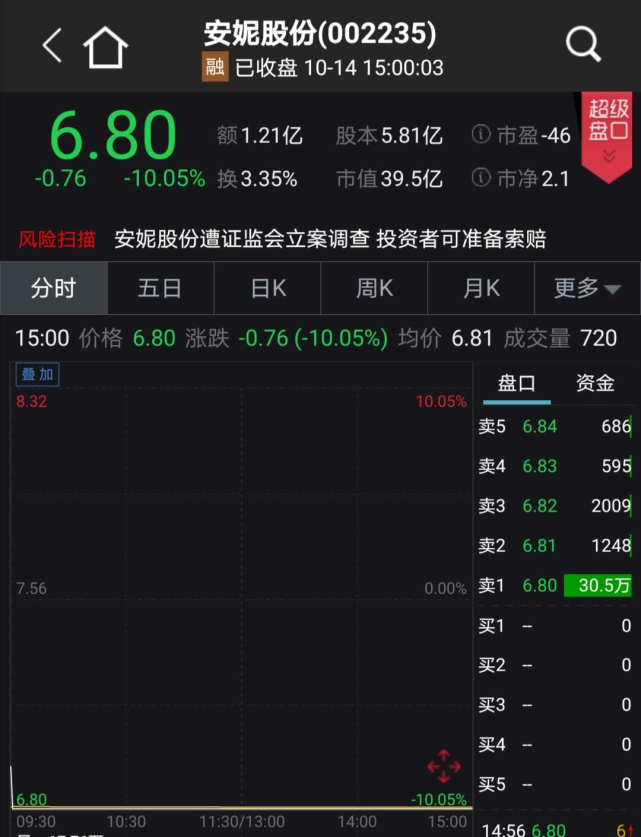Tap the large 6.80 current price
Screen dimensions: 641x837
click(113, 134)
